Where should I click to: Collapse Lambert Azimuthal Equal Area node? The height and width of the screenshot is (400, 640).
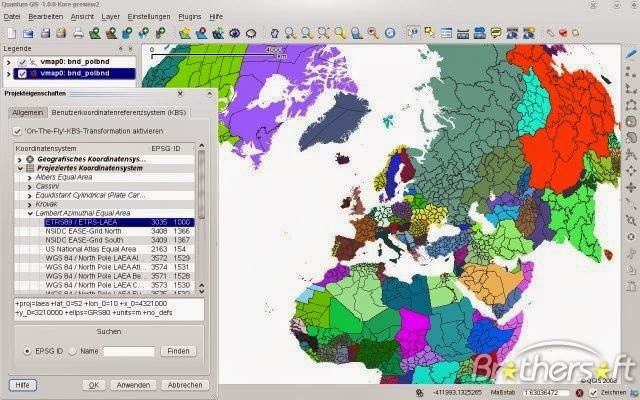[30, 213]
